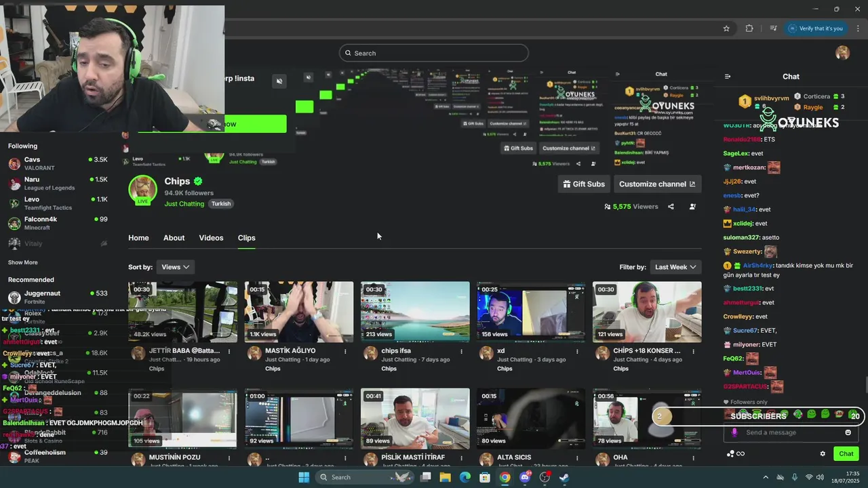868x488 pixels.
Task: Play the chips ifsa clip thumbnail
Action: pos(415,312)
